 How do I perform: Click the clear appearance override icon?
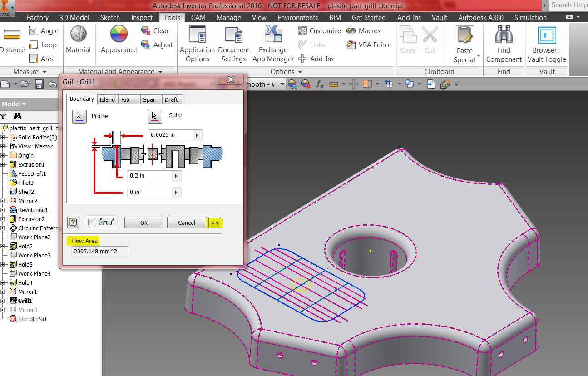(306, 84)
